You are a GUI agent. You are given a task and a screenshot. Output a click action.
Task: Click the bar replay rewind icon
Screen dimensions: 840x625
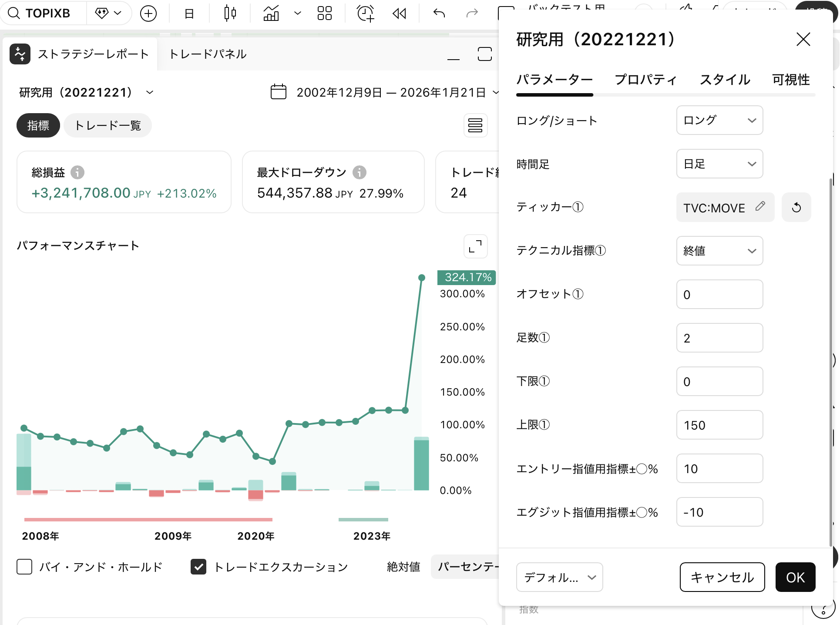(399, 13)
